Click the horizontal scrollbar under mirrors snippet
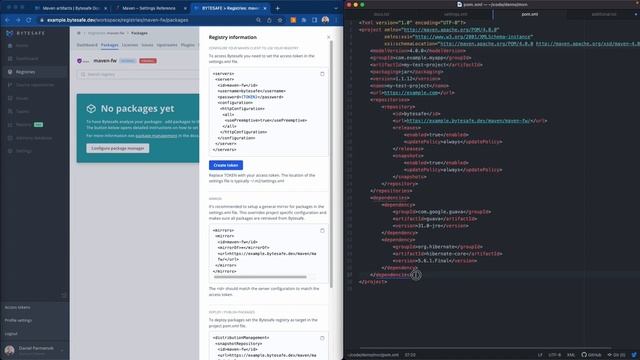This screenshot has width=640, height=360. [x=260, y=277]
